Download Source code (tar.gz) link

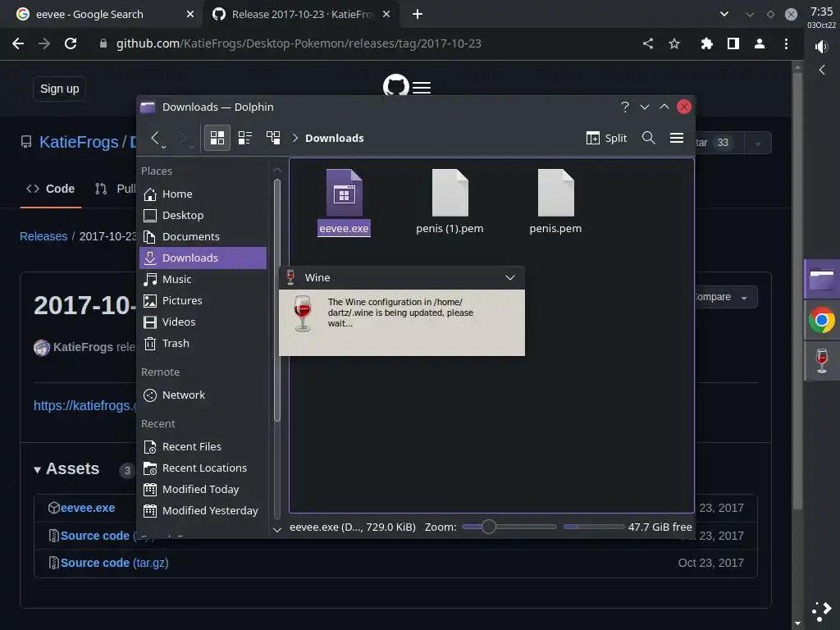click(114, 563)
